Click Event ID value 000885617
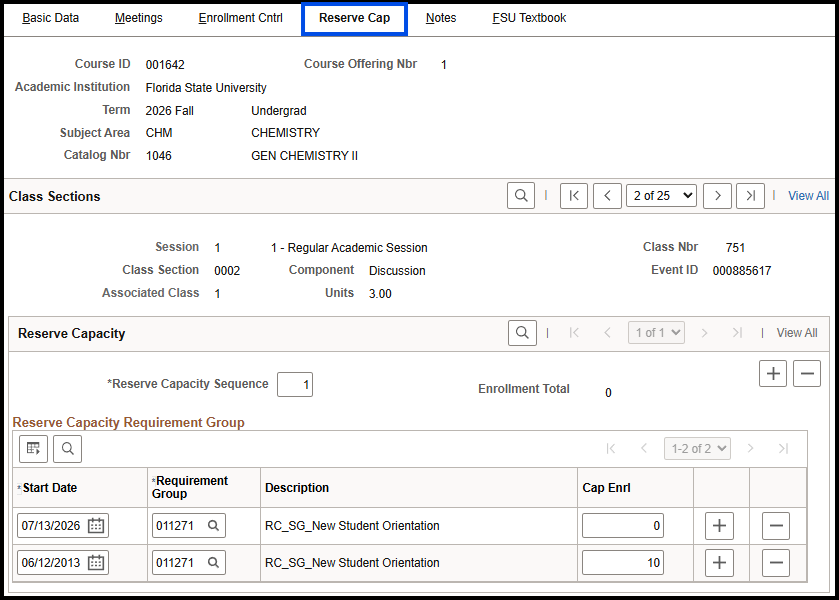 click(742, 271)
